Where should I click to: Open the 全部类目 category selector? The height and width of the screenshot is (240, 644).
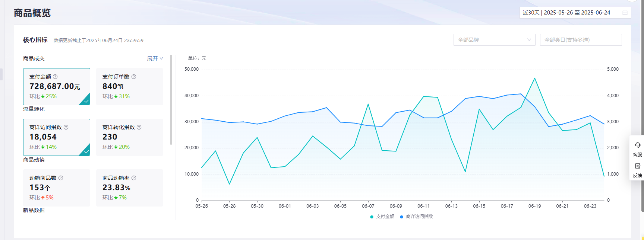click(580, 40)
